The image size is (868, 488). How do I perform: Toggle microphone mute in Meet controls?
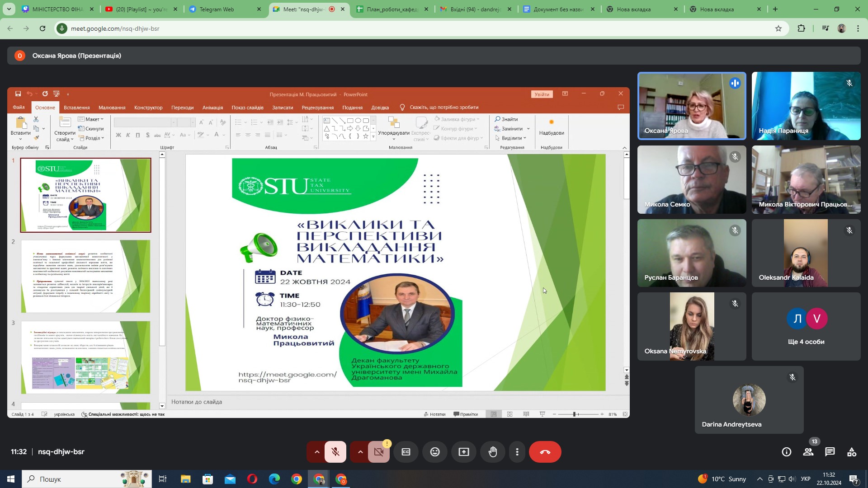335,452
